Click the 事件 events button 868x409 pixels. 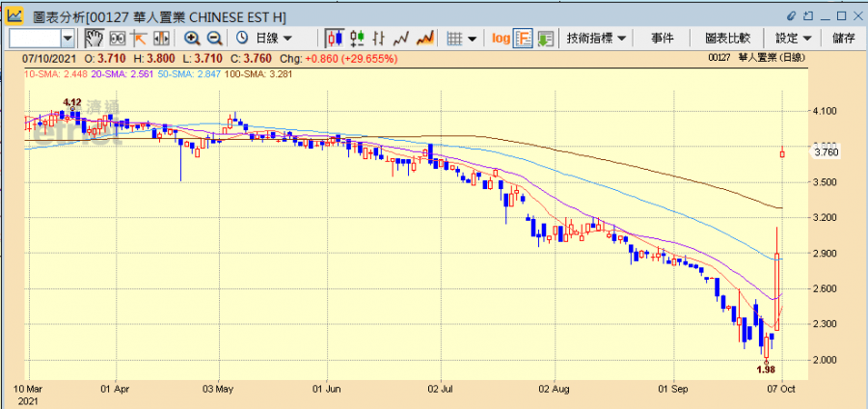662,38
